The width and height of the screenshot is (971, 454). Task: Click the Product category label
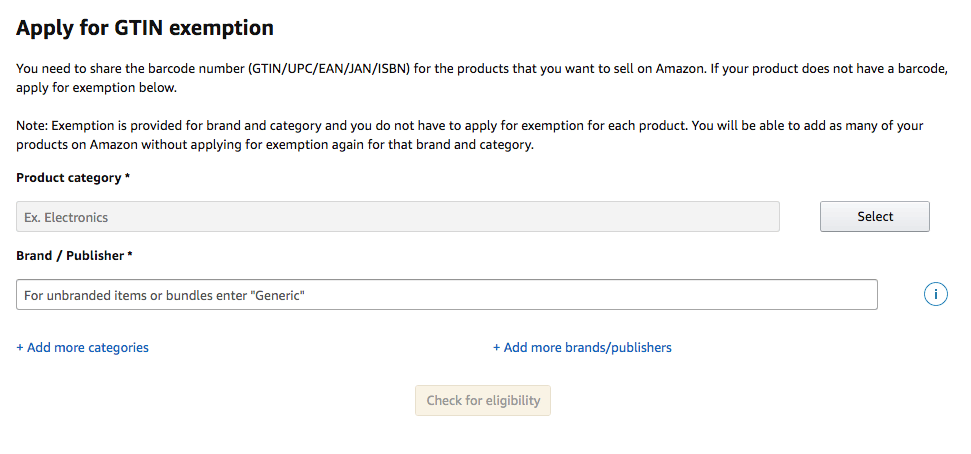point(69,178)
